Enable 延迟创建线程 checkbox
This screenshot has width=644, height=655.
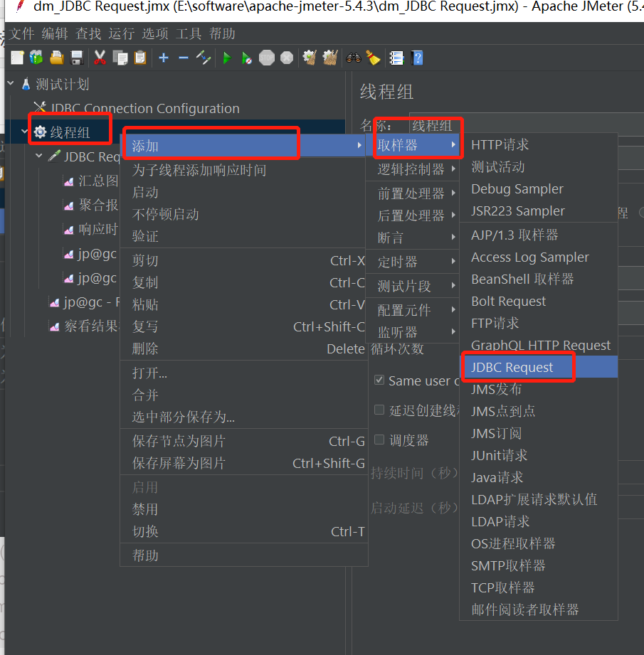(x=379, y=410)
